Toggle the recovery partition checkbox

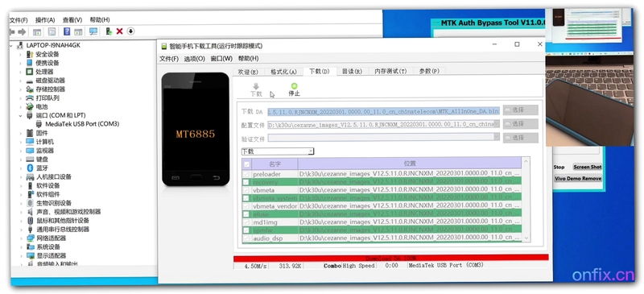point(246,182)
